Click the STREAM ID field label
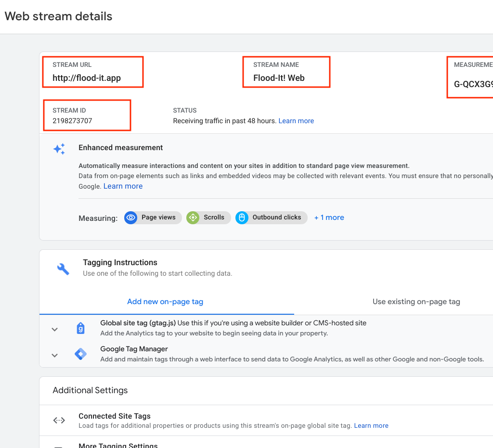Screen dimensions: 493x448 pos(69,111)
